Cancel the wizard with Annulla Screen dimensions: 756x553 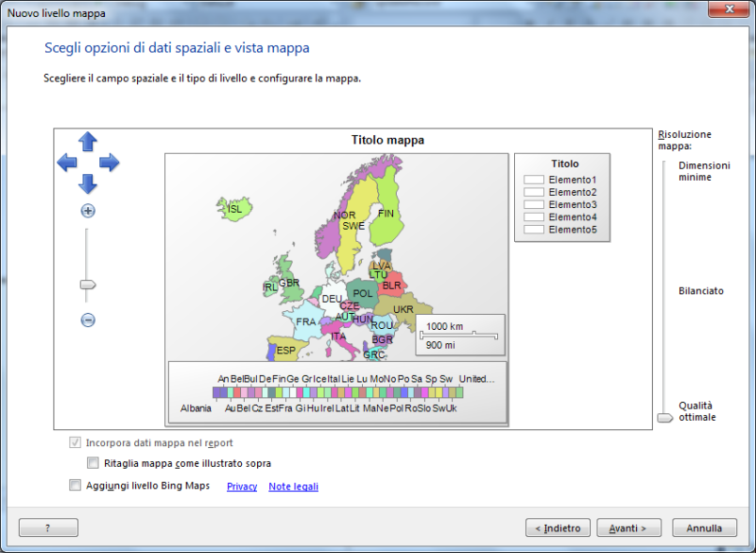(x=704, y=527)
